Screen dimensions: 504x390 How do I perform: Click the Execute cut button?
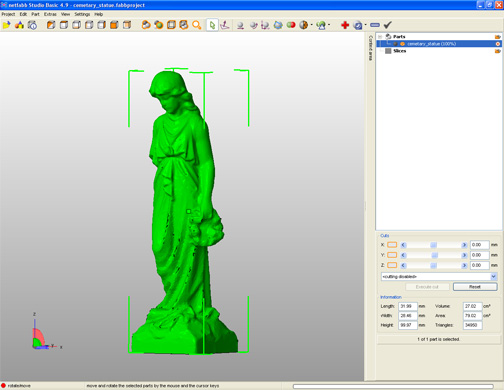tap(427, 287)
